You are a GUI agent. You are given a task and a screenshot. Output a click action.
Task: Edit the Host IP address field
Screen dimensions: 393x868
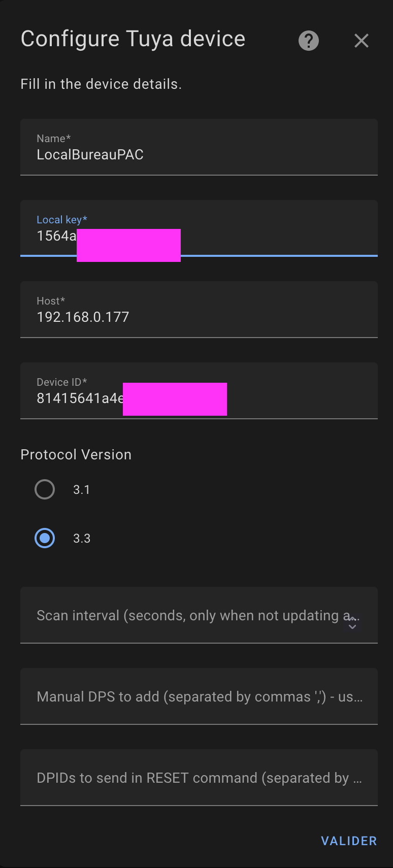coord(199,317)
